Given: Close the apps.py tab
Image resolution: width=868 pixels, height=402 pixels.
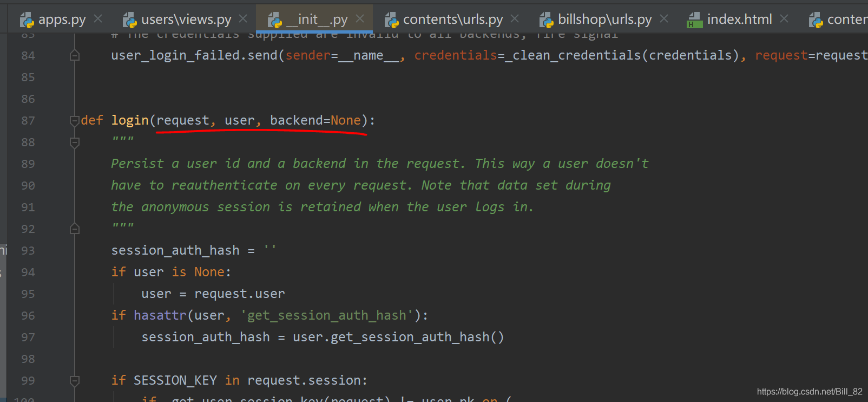Looking at the screenshot, I should 98,19.
